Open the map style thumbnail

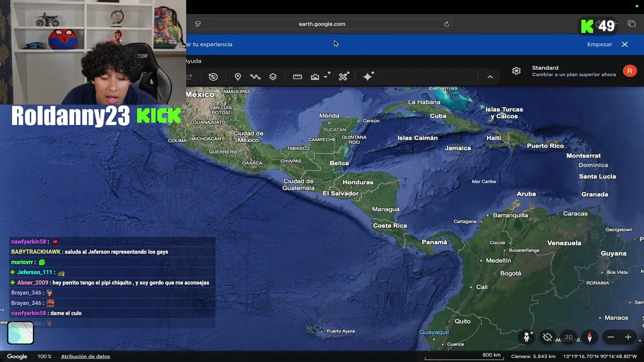[x=21, y=333]
